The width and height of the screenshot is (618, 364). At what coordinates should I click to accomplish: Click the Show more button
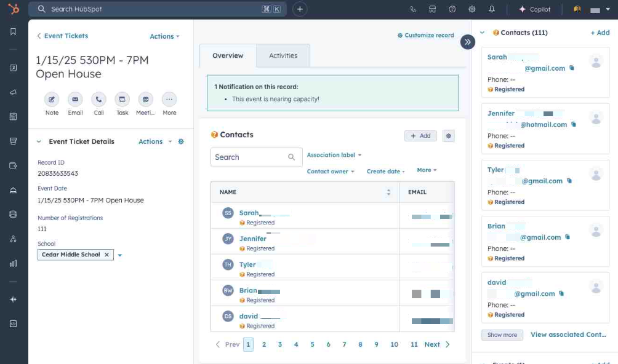502,335
